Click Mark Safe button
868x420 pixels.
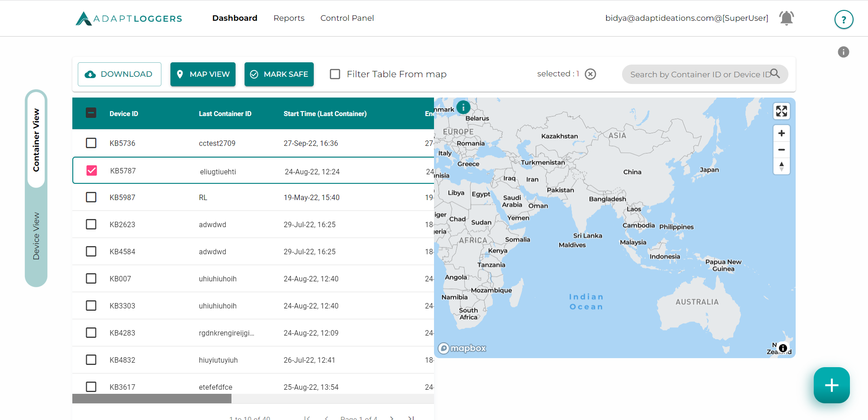click(x=279, y=74)
